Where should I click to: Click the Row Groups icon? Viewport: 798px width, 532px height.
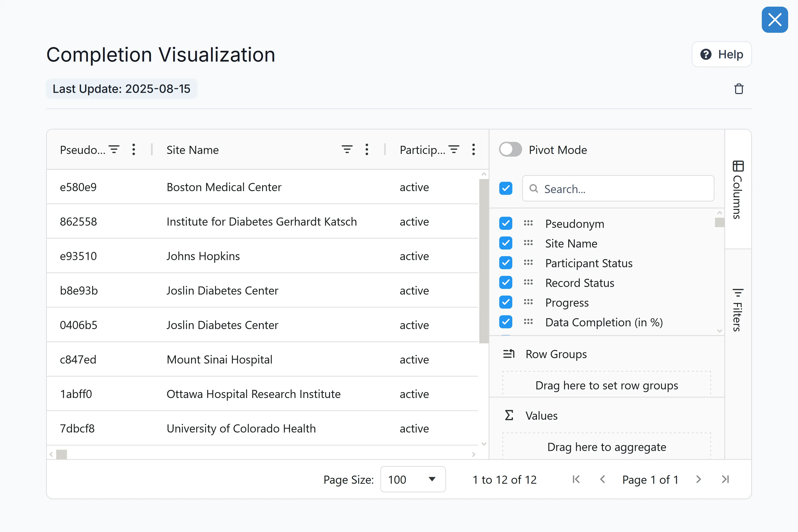click(x=509, y=354)
